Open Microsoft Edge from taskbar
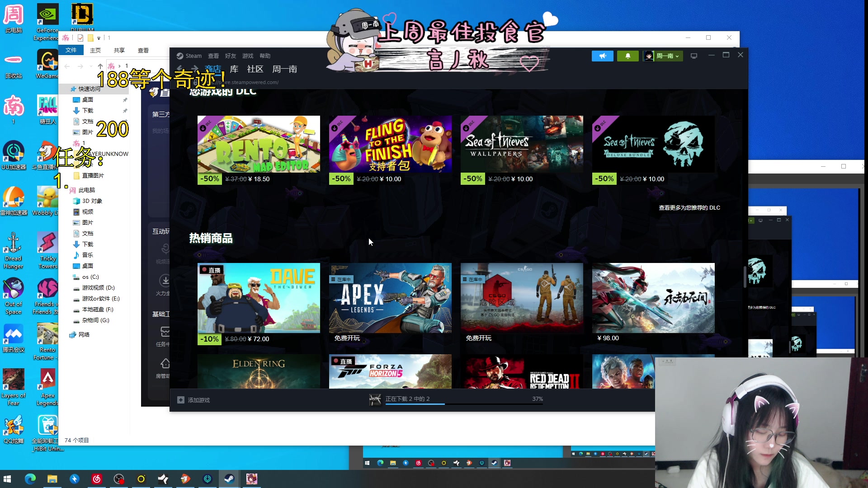Image resolution: width=868 pixels, height=488 pixels. coord(30,479)
